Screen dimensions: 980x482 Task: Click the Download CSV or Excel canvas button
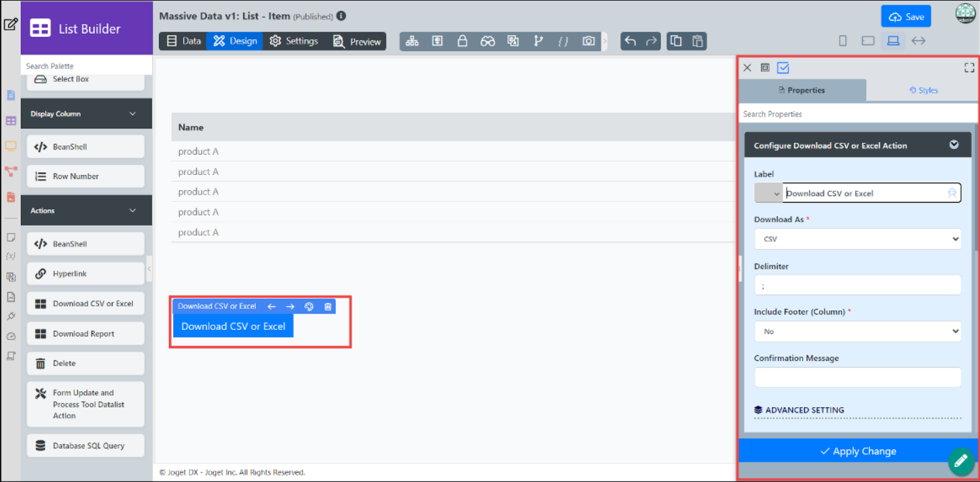233,326
